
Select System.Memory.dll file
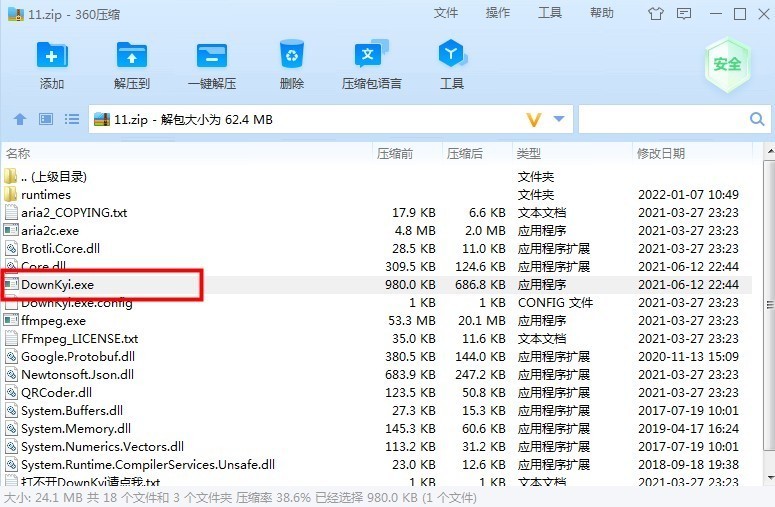click(x=76, y=428)
